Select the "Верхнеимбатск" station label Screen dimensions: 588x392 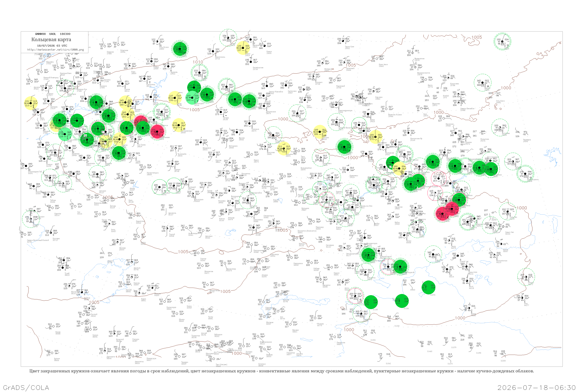point(424,73)
